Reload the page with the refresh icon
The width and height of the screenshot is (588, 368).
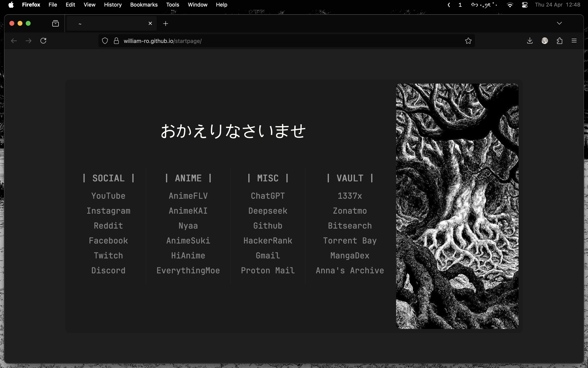click(x=43, y=41)
